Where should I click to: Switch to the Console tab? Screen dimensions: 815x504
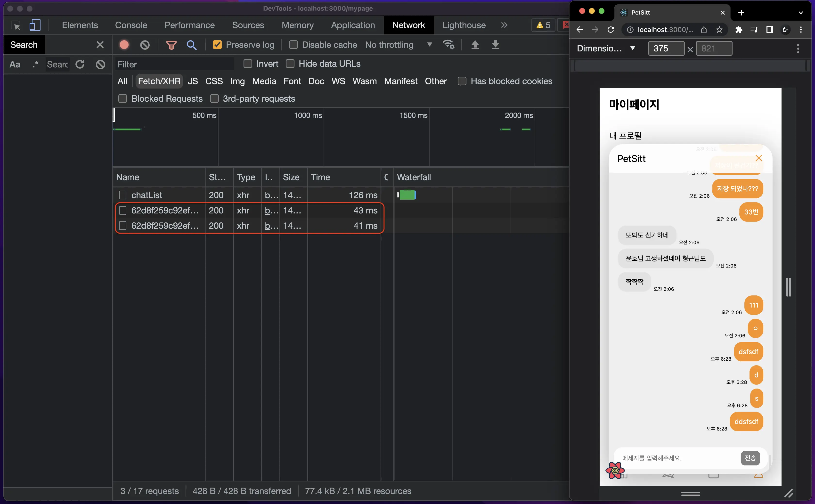coord(131,25)
